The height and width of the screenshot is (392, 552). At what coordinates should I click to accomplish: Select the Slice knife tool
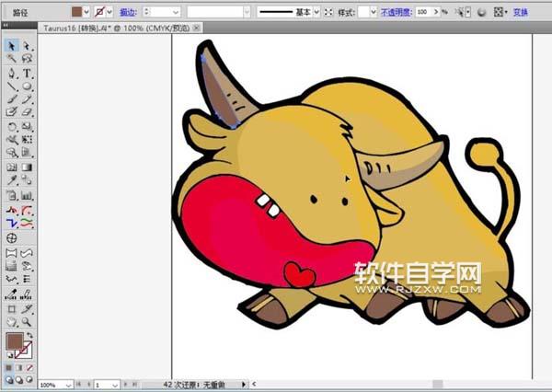(27, 309)
